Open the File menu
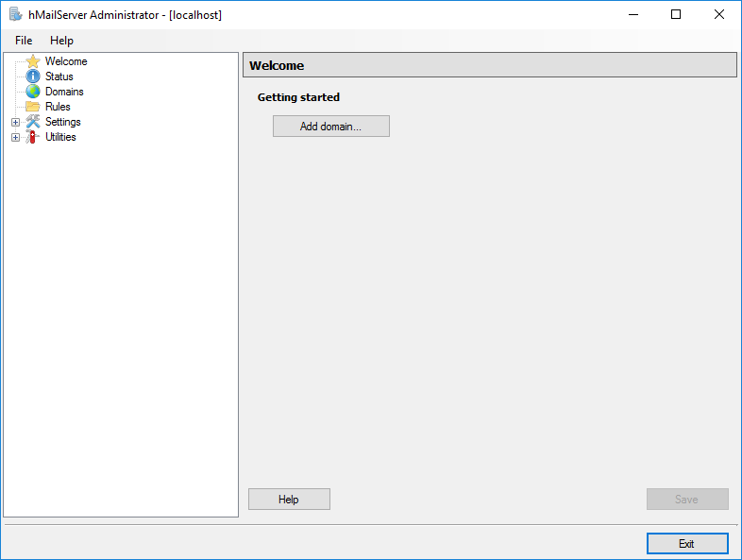Screen dimensions: 742x560 click(24, 41)
